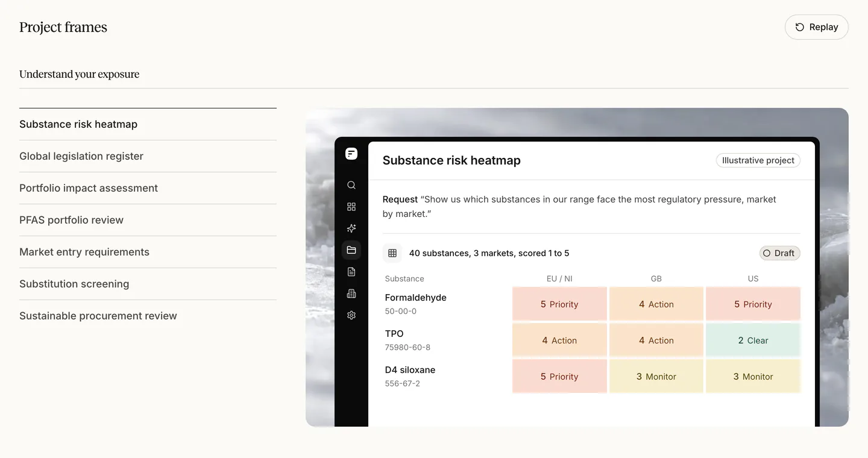868x458 pixels.
Task: Select the Substance risk heatmap tab
Action: point(148,124)
